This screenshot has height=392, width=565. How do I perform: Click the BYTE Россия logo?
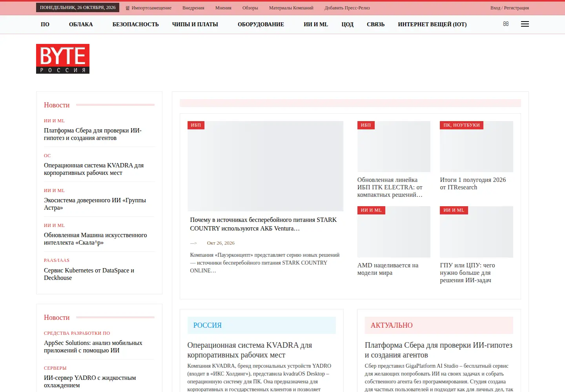63,59
